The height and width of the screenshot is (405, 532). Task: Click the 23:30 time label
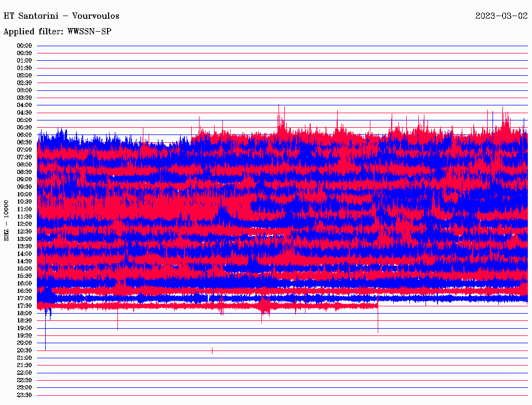click(x=24, y=395)
